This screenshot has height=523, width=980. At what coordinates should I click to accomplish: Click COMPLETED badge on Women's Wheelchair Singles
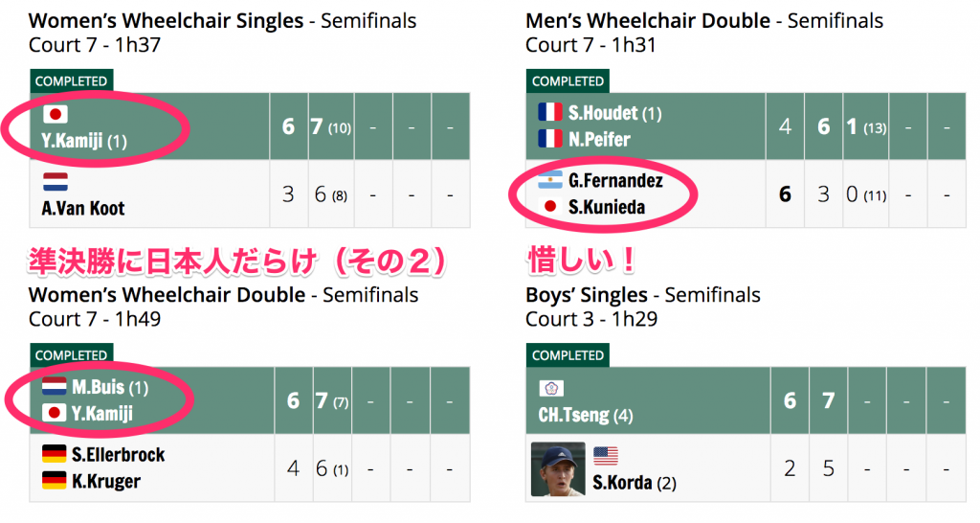[72, 81]
